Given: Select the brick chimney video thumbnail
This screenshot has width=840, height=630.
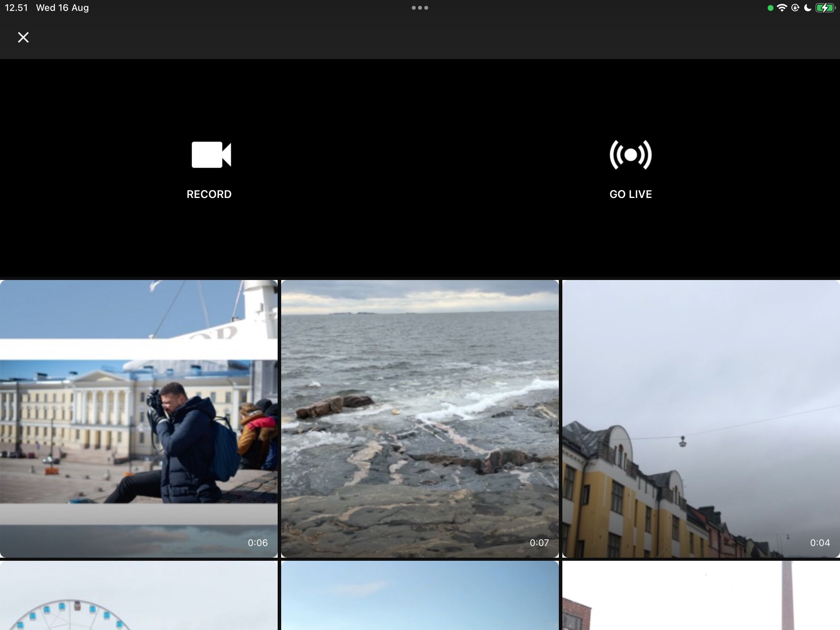Looking at the screenshot, I should pyautogui.click(x=701, y=596).
